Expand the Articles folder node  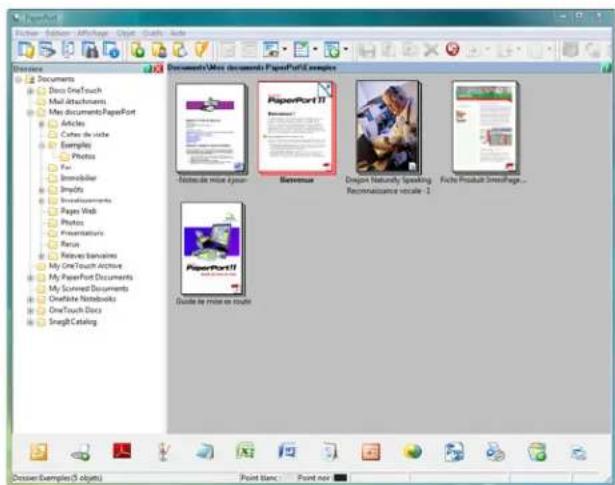tap(42, 124)
